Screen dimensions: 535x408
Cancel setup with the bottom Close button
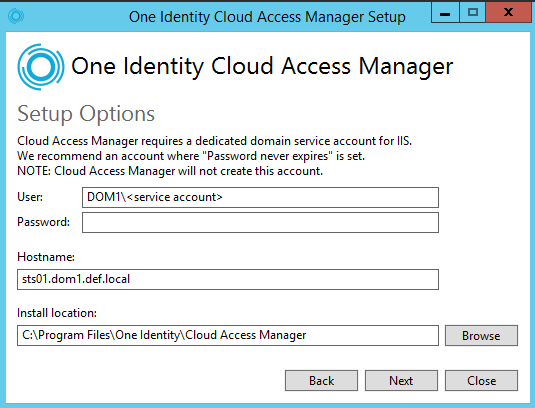pyautogui.click(x=481, y=380)
